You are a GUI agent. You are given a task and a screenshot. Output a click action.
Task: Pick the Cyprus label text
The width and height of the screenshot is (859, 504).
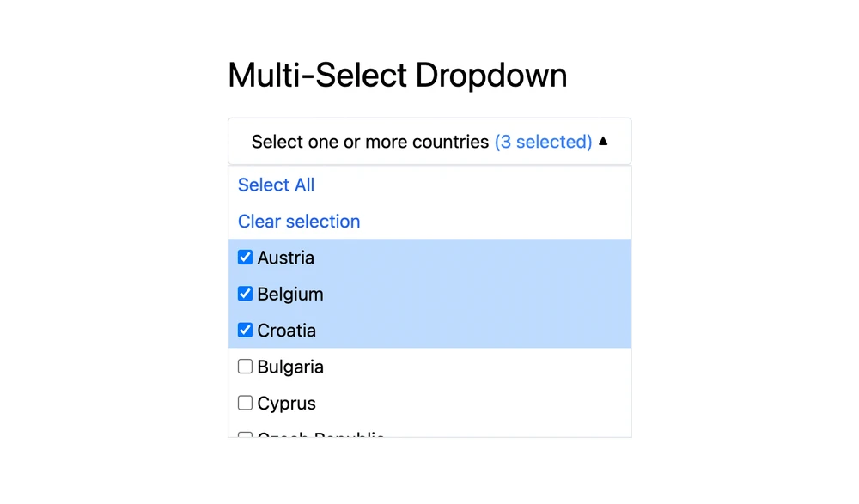287,403
